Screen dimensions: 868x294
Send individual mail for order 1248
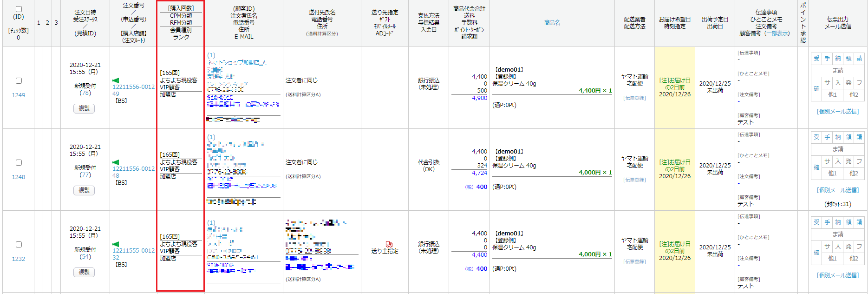coord(838,190)
